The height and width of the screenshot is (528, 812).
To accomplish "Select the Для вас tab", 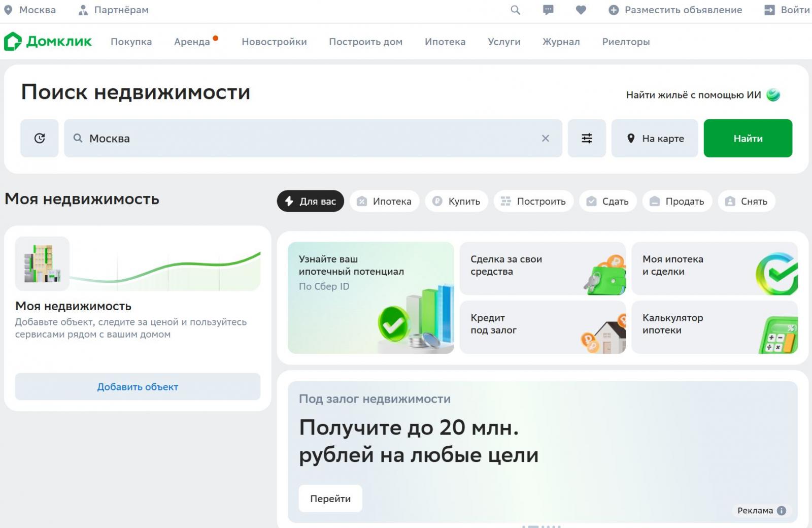I will tap(311, 201).
